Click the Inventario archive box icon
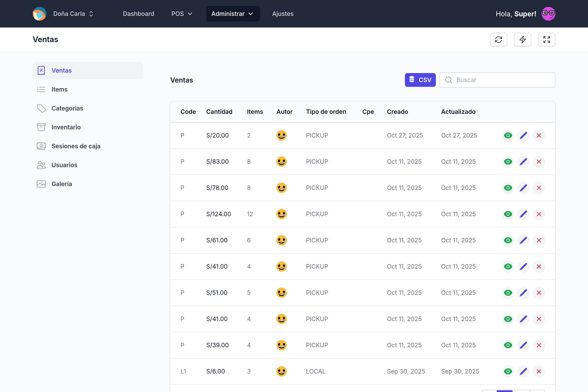 click(x=41, y=127)
